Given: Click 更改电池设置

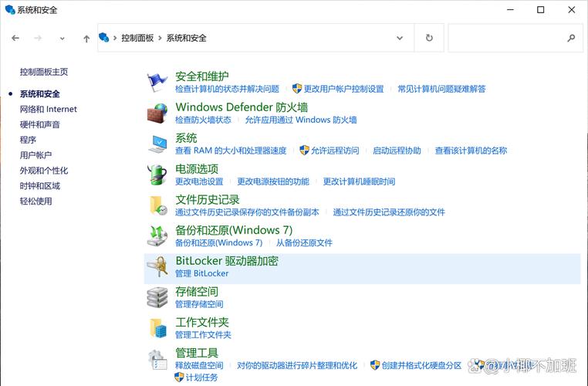Looking at the screenshot, I should point(199,181).
